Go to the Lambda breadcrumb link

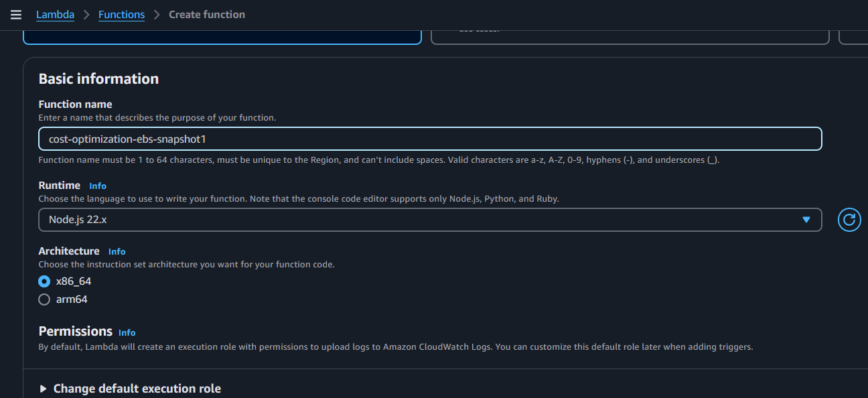[55, 15]
